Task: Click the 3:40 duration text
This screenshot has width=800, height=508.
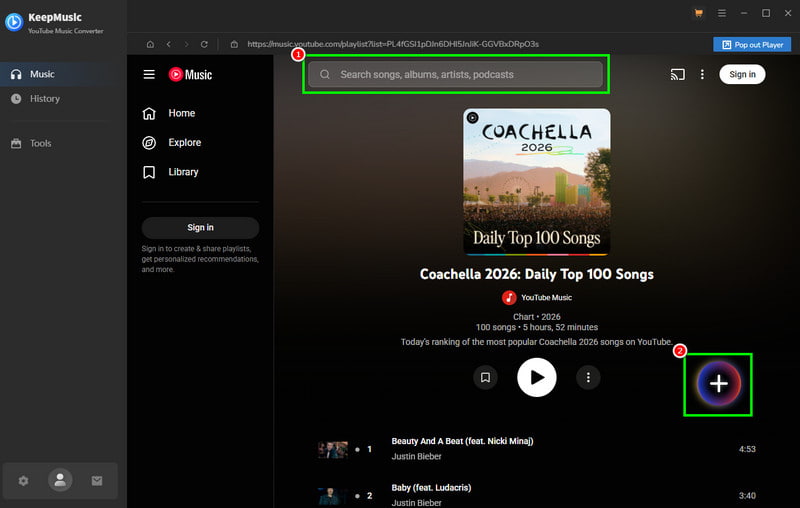Action: pos(747,496)
